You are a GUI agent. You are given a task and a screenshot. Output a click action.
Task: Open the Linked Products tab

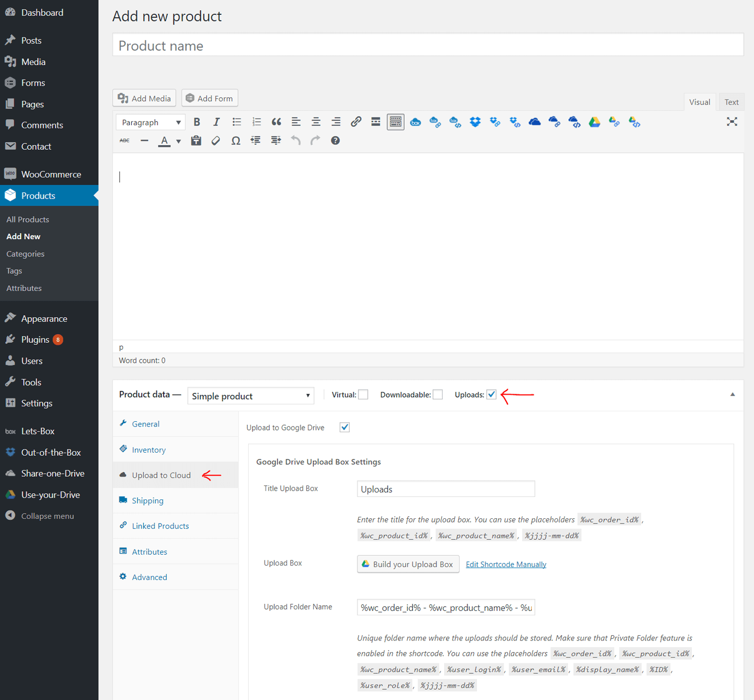click(175, 526)
